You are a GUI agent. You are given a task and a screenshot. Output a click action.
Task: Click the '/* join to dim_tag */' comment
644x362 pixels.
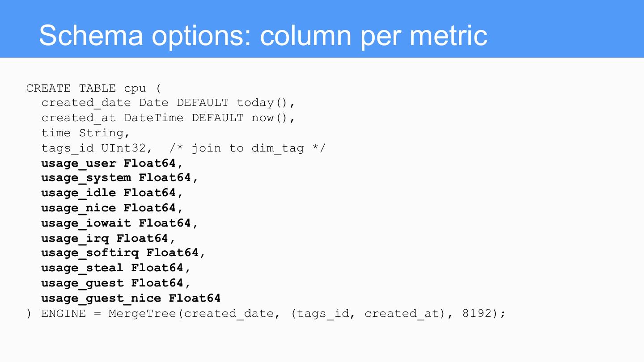point(247,148)
